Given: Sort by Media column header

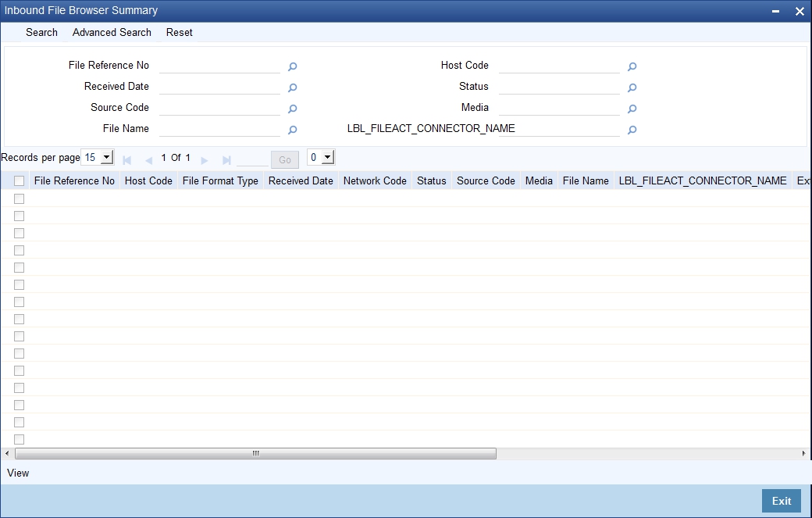Looking at the screenshot, I should coord(539,180).
